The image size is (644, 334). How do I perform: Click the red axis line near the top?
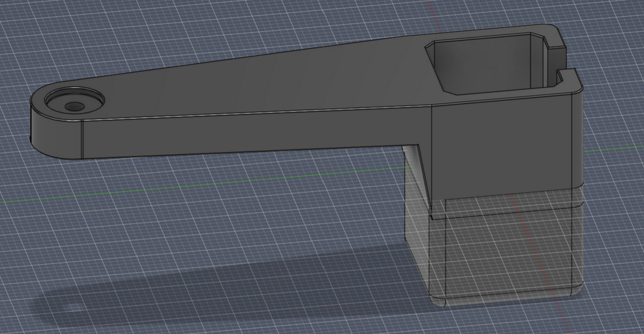(431, 16)
